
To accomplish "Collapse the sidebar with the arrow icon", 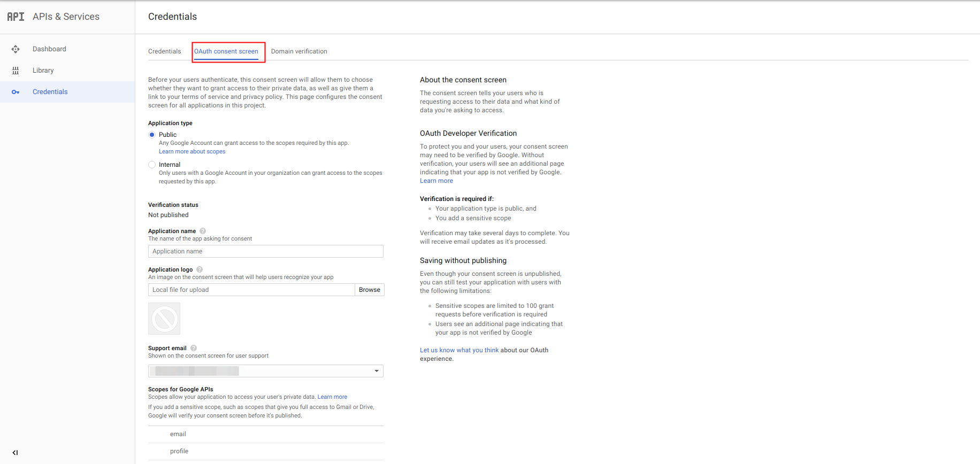I will [x=15, y=453].
